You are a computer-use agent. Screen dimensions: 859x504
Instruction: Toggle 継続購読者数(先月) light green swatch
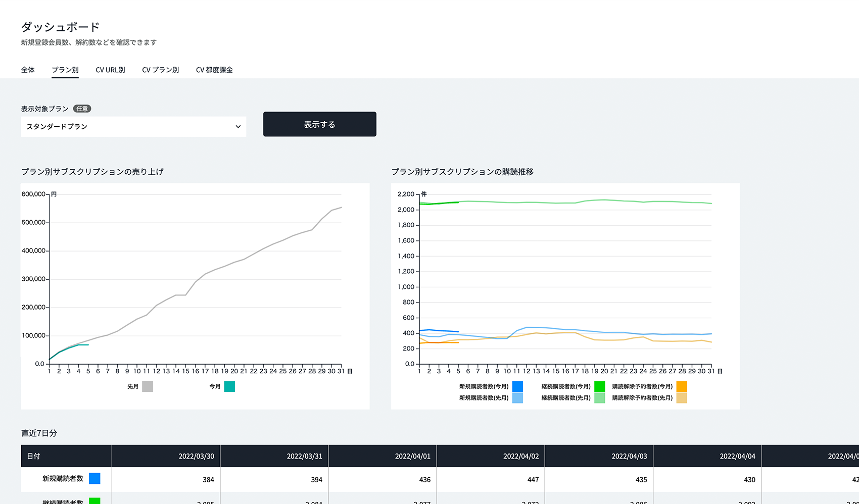click(599, 398)
